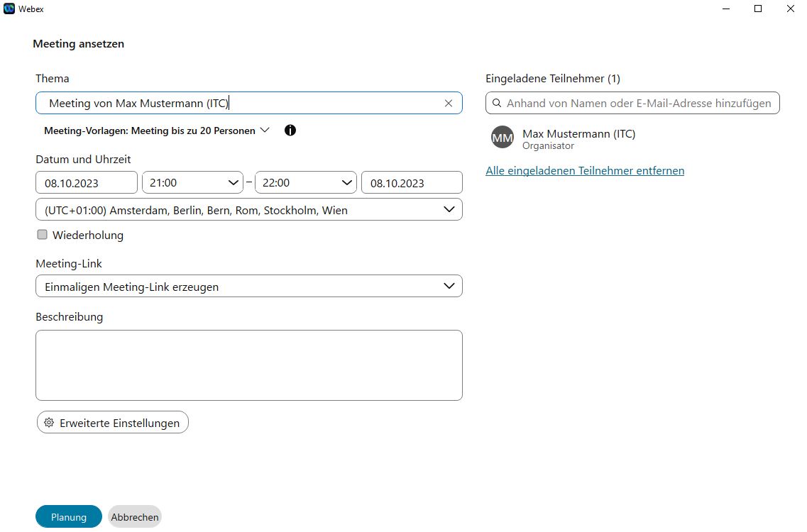Click the participant name or email field
Viewport: 807px width, 532px height.
(639, 104)
